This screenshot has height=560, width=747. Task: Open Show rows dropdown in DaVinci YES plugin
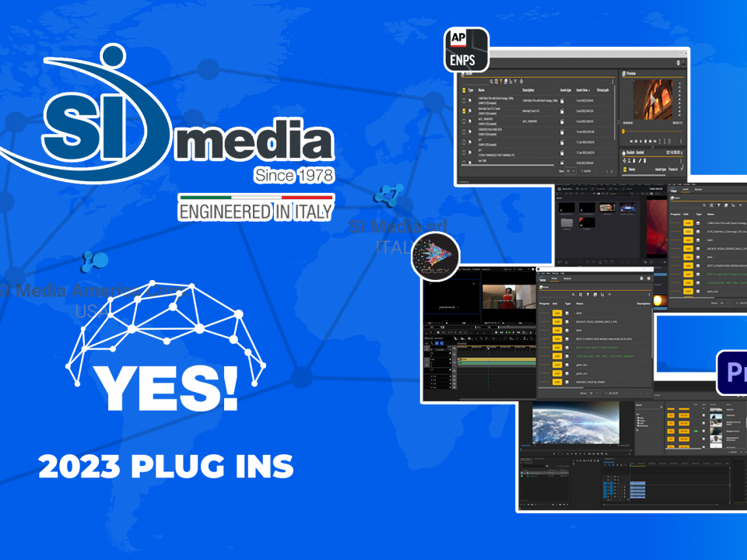point(724,303)
